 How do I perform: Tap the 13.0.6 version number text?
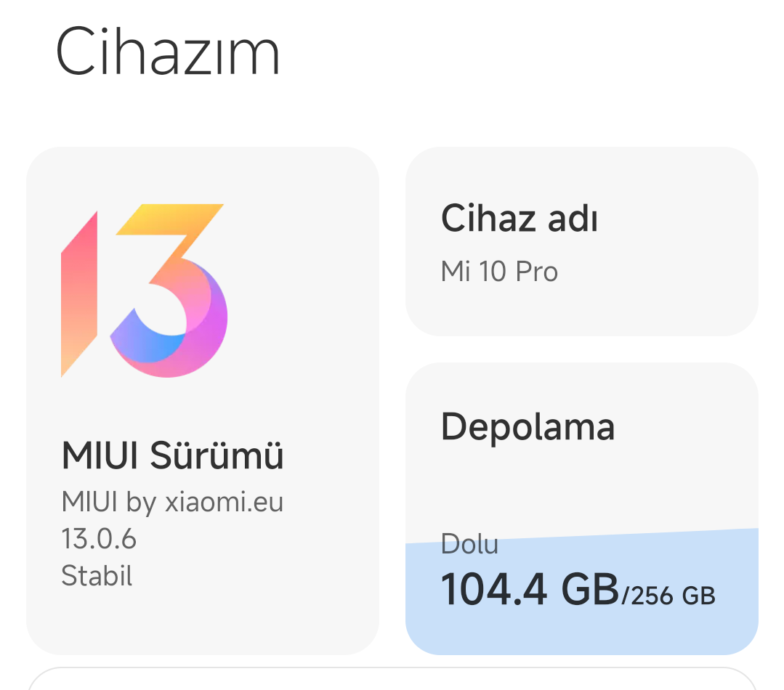point(99,539)
